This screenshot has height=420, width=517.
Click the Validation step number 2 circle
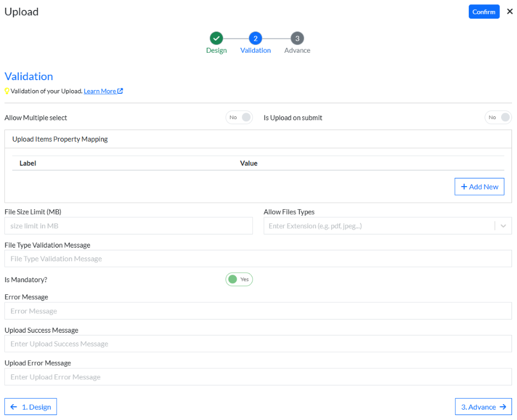[x=255, y=38]
